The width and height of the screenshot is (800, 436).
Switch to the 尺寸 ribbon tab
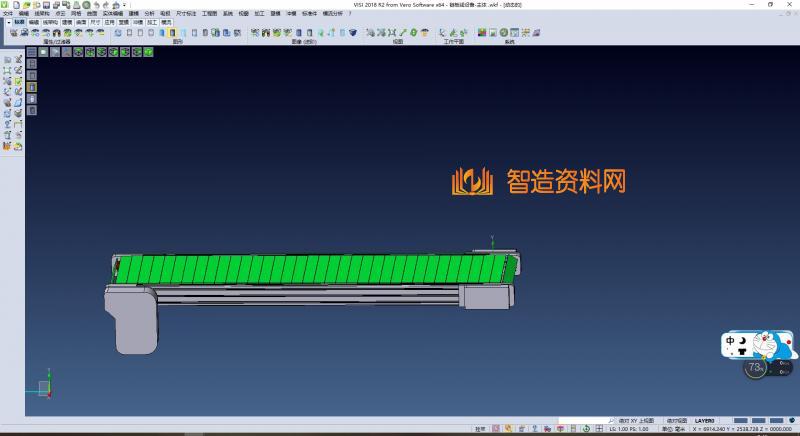[95, 22]
